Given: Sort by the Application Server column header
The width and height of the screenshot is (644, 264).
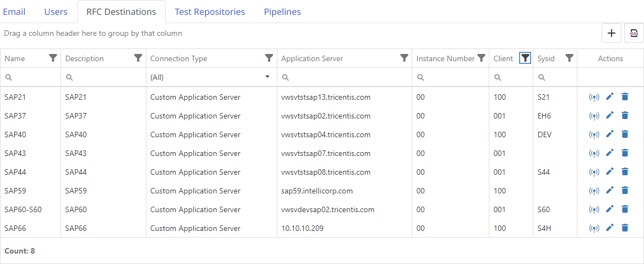Looking at the screenshot, I should (x=312, y=59).
